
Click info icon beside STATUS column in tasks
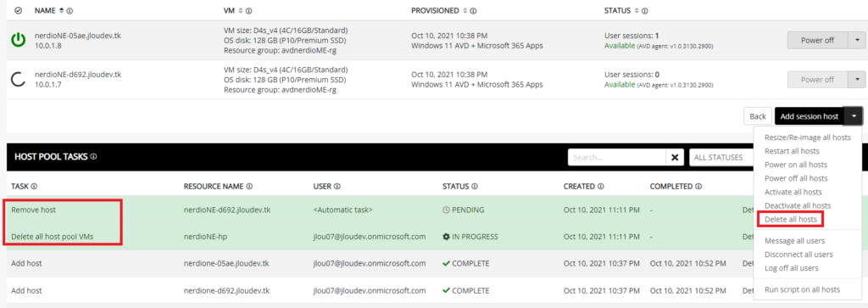point(475,186)
